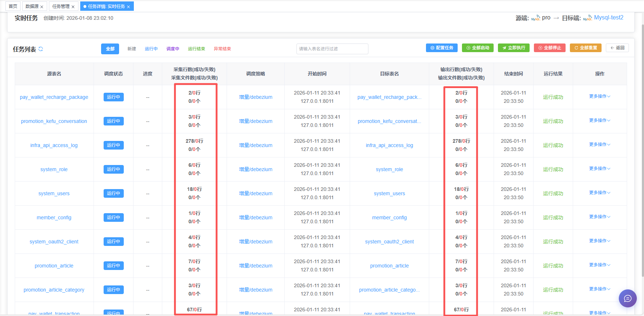Filter tasks by 运行中 status
The width and height of the screenshot is (644, 316).
151,49
